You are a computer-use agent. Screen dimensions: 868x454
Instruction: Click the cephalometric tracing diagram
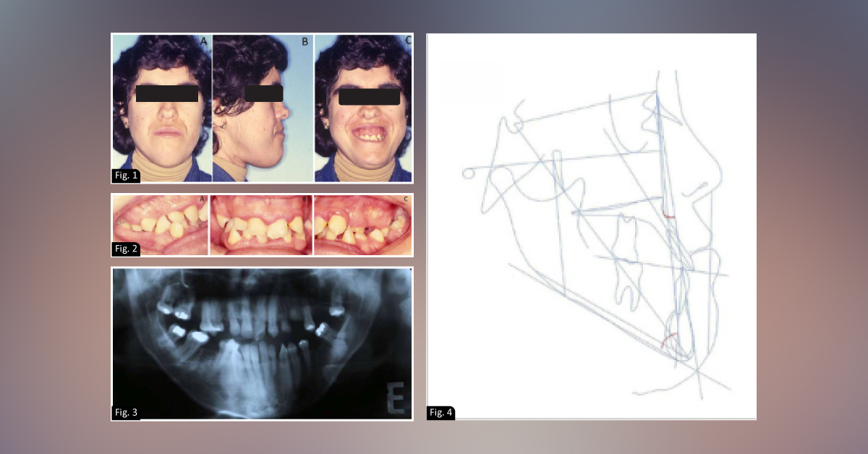point(592,226)
